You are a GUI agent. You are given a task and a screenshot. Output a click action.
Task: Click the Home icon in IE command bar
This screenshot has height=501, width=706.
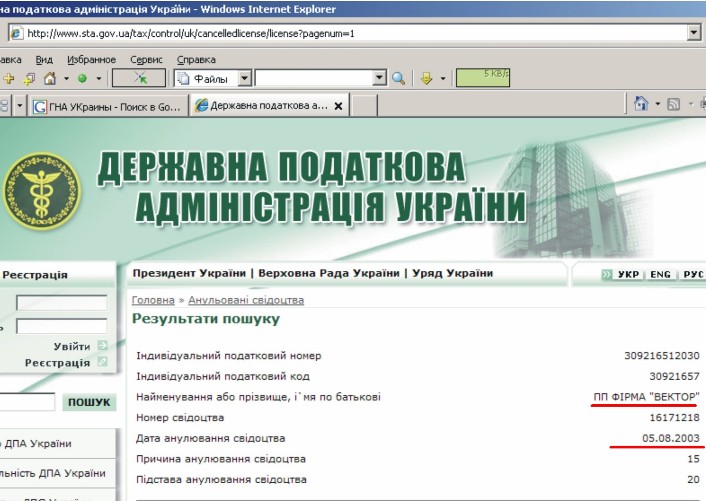(x=641, y=104)
